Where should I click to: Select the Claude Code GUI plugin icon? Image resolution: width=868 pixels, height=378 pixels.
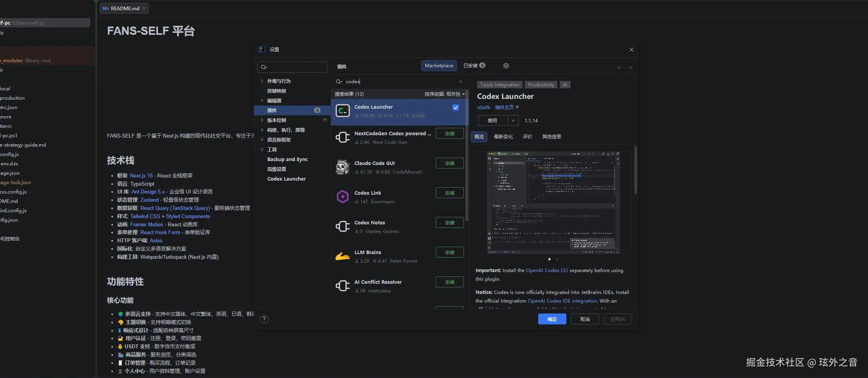click(343, 167)
